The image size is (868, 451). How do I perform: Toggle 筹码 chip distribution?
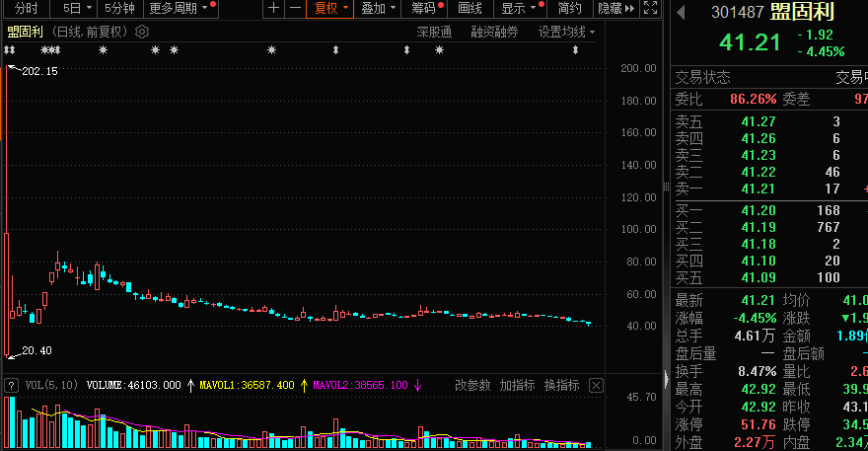424,8
